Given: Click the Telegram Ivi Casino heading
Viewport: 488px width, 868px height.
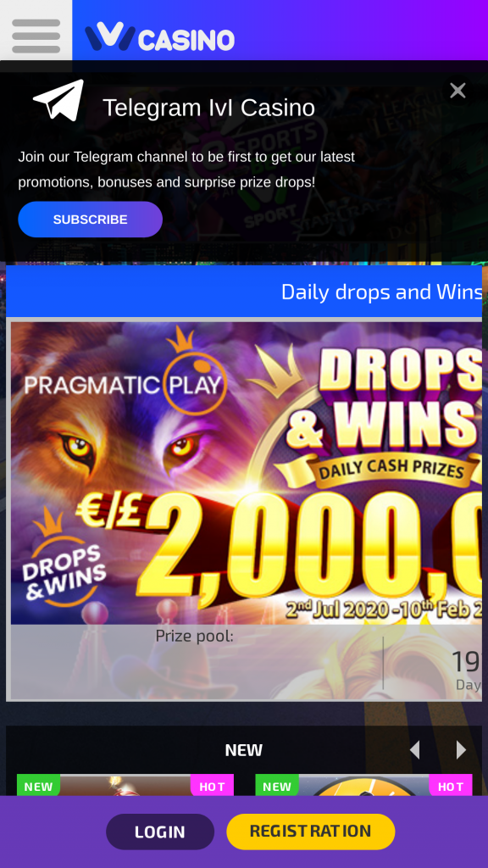Looking at the screenshot, I should [x=208, y=108].
